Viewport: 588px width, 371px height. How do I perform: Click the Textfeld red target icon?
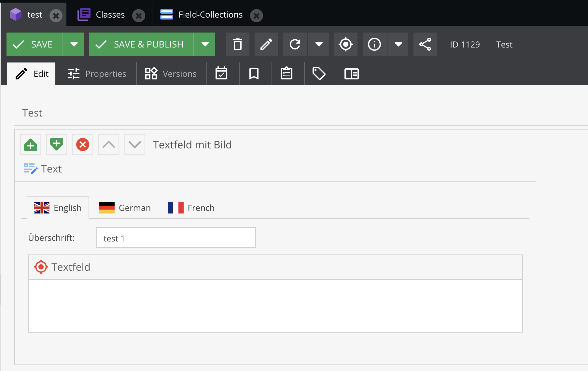(x=41, y=267)
